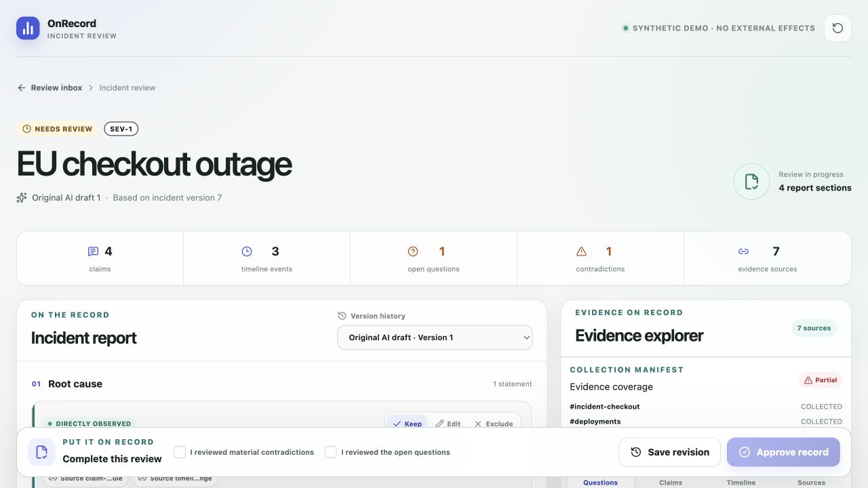The image size is (868, 488).
Task: Choose Exclude for the root cause statement
Action: coord(493,424)
